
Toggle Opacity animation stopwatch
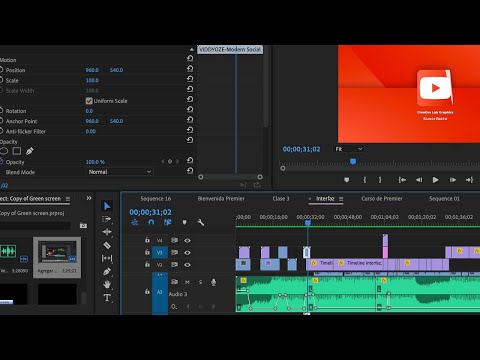point(1,162)
